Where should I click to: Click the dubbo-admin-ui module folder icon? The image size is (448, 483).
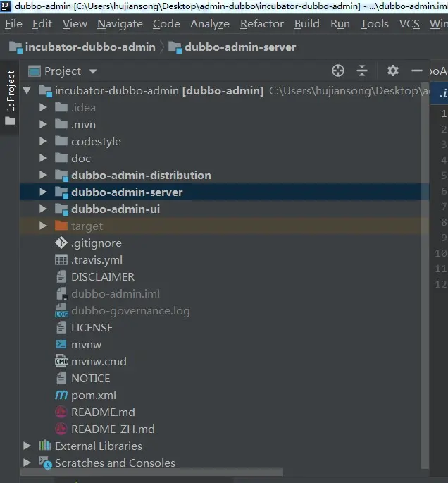pyautogui.click(x=61, y=209)
